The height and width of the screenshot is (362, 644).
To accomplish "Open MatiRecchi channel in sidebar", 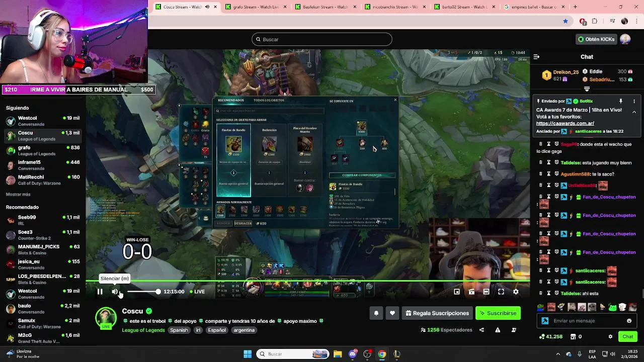I will (43, 180).
